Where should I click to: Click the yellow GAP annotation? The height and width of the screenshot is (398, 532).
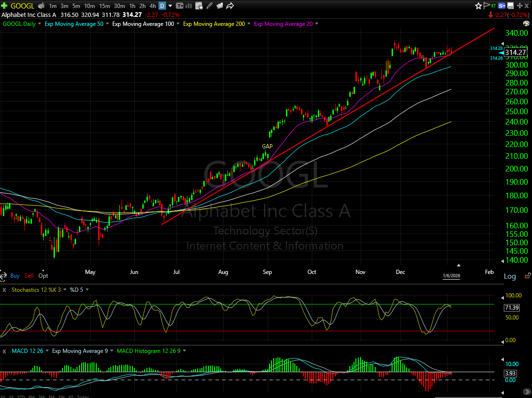pos(267,146)
